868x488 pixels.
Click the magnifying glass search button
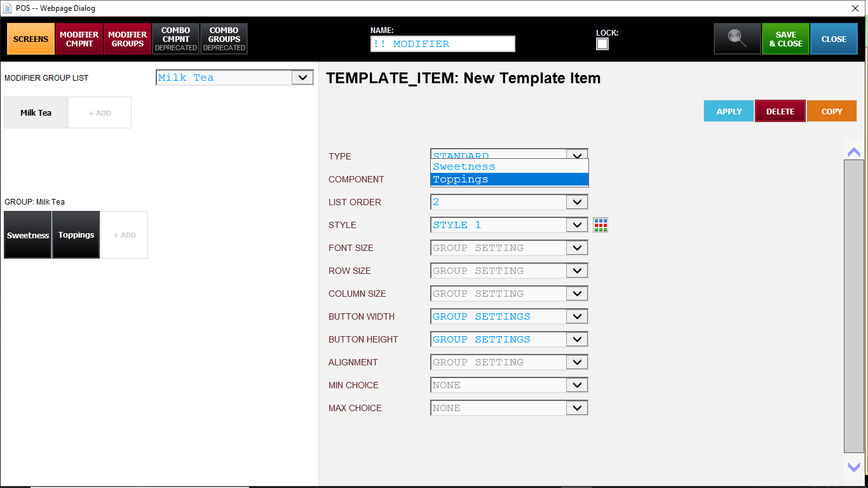pyautogui.click(x=737, y=39)
